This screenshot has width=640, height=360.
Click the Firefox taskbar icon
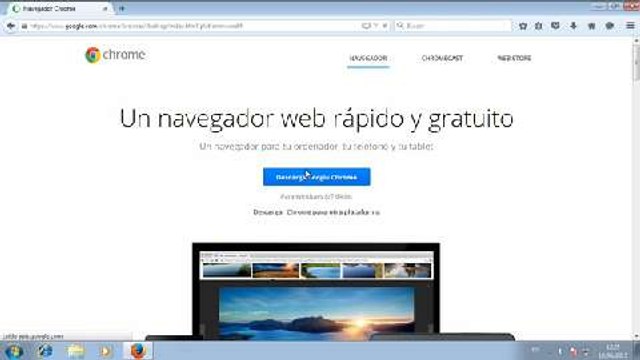138,351
